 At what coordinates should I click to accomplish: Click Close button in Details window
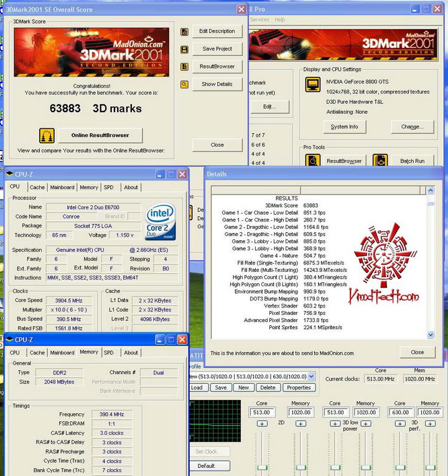(418, 352)
